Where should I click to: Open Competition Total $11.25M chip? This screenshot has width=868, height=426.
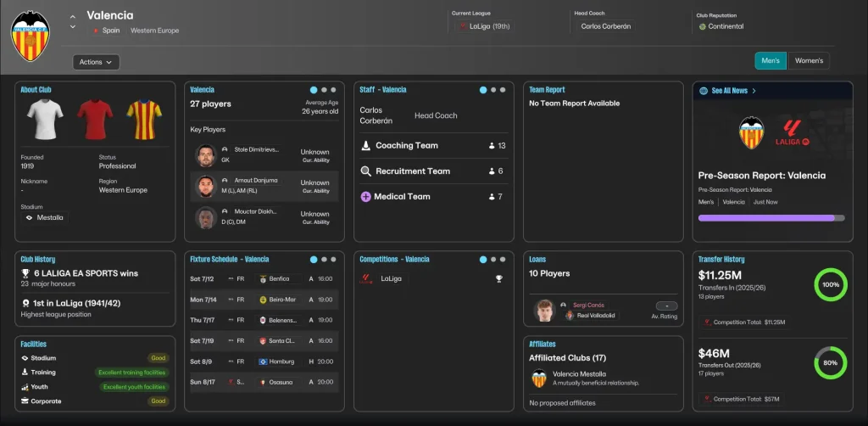[x=744, y=322]
